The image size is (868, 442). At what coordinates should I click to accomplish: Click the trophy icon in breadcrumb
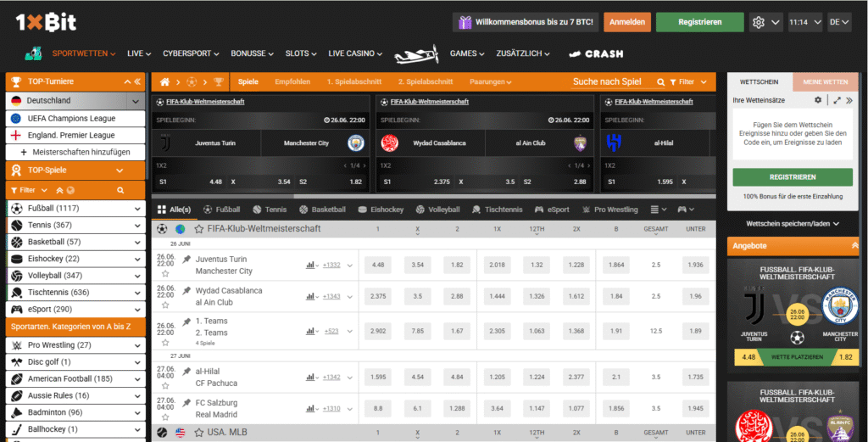pos(219,82)
